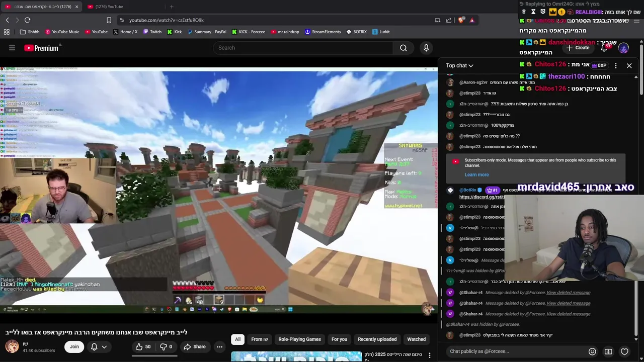The image size is (644, 362).
Task: Open the YouTube guide hamburger menu
Action: [x=12, y=48]
